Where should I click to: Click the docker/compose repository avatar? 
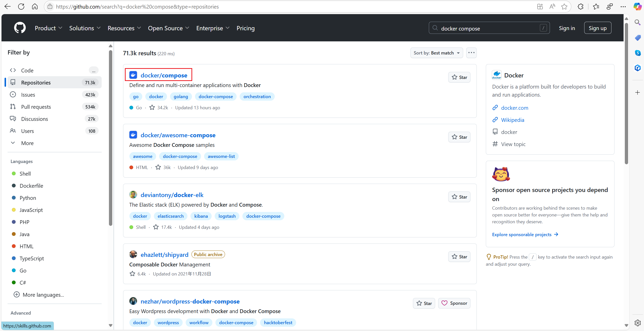coord(133,75)
